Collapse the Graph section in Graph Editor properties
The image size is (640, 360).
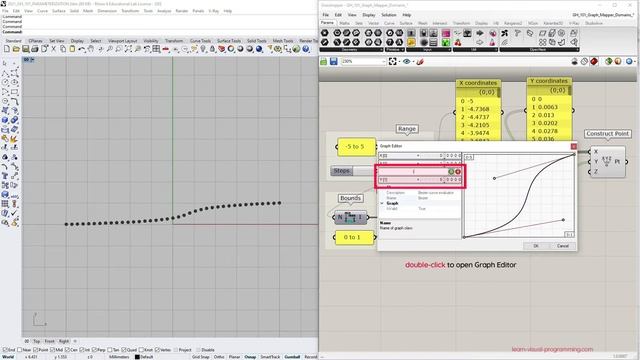[382, 203]
